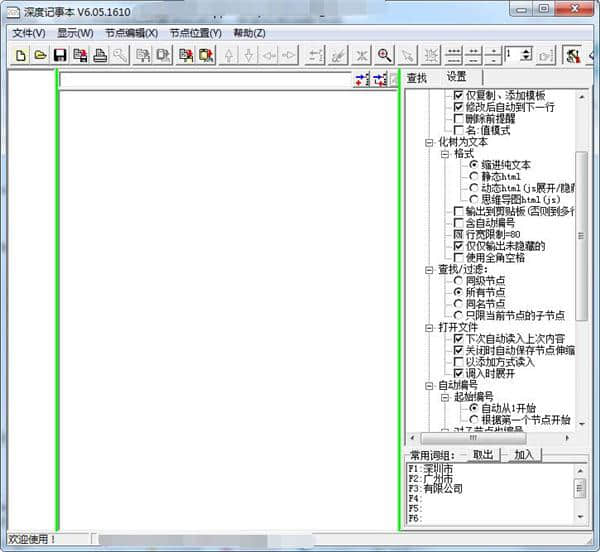Click the settings tree horizontal scrollbar

tap(490, 438)
